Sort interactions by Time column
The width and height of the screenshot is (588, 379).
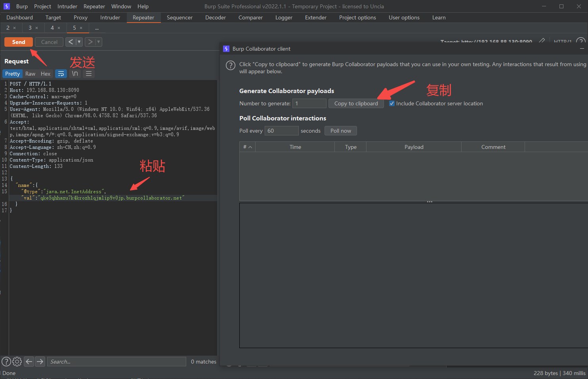[x=295, y=147]
